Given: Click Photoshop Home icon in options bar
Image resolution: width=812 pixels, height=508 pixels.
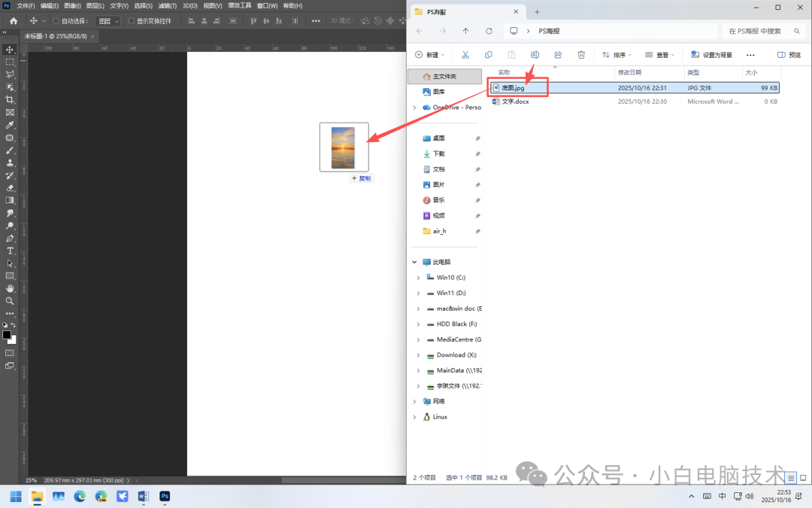Looking at the screenshot, I should point(14,21).
